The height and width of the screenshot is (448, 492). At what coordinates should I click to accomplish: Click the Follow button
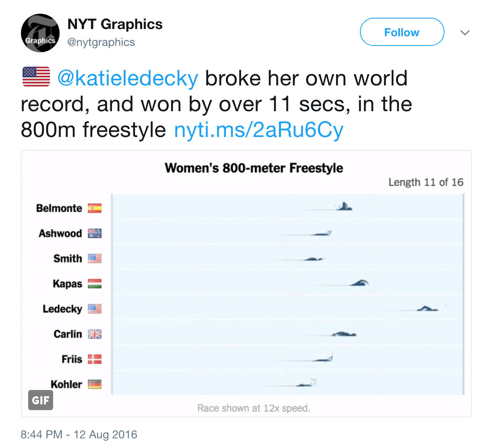click(402, 32)
